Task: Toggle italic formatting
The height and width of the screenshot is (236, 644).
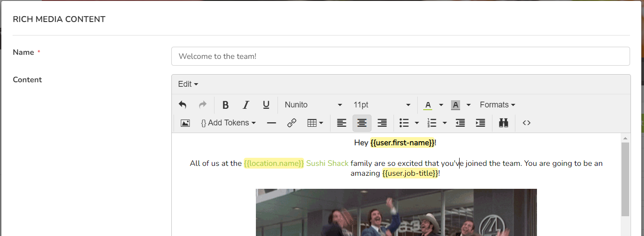Action: 246,105
